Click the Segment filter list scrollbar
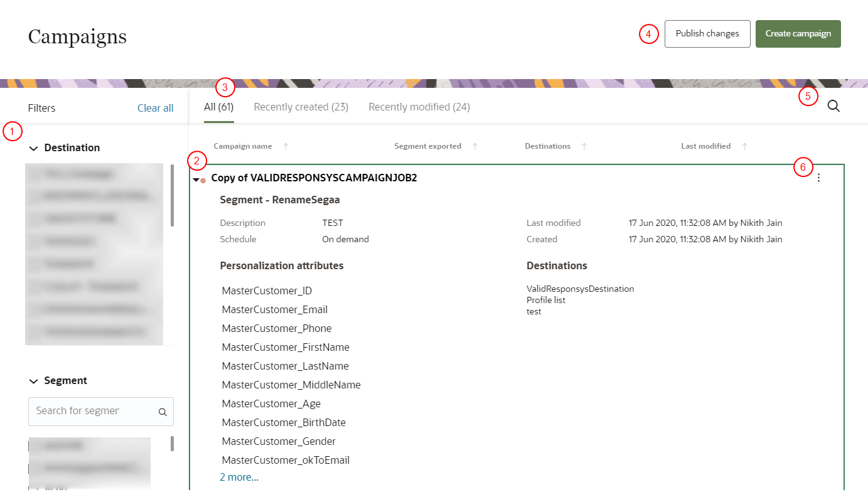The width and height of the screenshot is (868, 497). tap(173, 444)
